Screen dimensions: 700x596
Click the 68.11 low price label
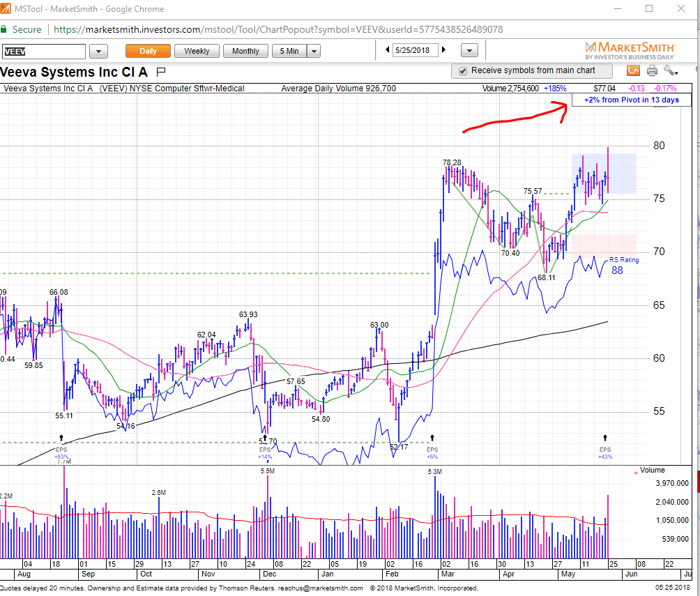click(x=547, y=277)
